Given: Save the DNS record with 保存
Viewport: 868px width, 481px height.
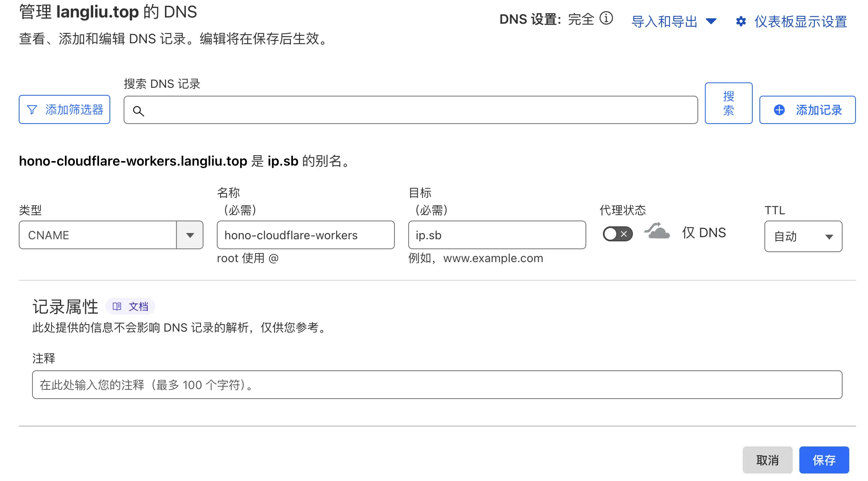Looking at the screenshot, I should [x=824, y=460].
